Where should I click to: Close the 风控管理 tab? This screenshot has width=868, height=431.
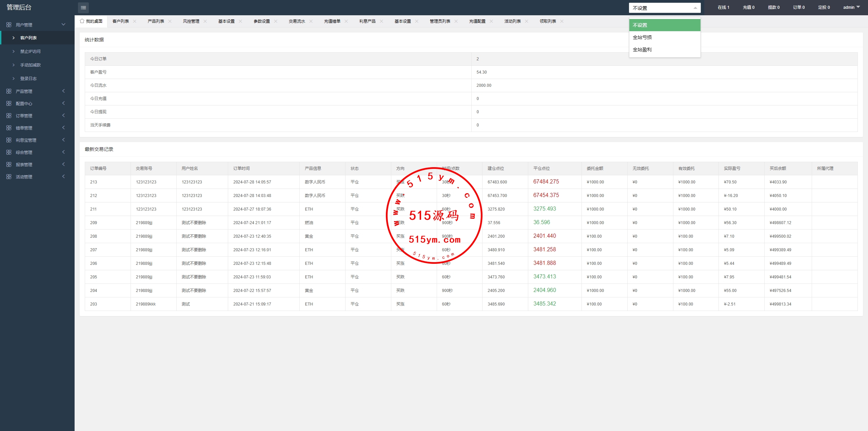pyautogui.click(x=205, y=21)
